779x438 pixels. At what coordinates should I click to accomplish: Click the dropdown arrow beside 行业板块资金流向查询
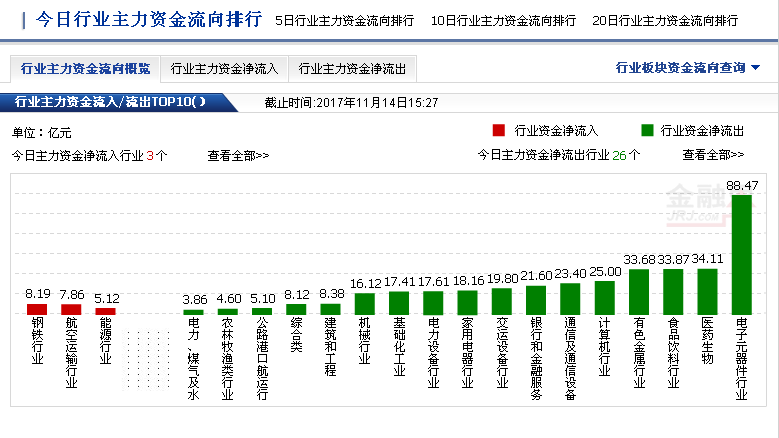tap(756, 68)
